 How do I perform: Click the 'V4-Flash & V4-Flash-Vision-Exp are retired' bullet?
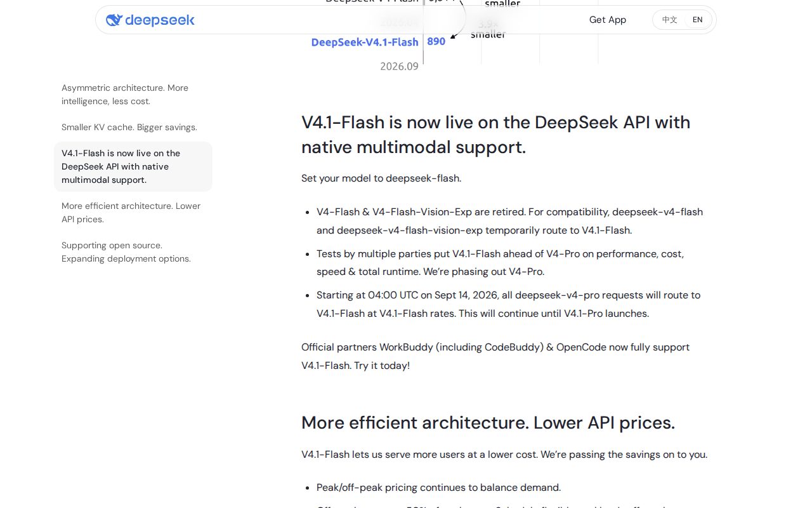509,221
